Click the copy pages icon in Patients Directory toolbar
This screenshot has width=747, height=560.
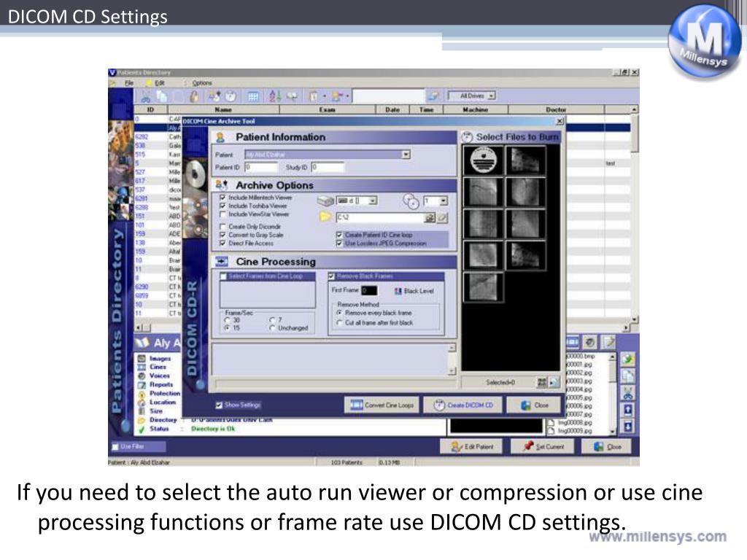point(163,97)
